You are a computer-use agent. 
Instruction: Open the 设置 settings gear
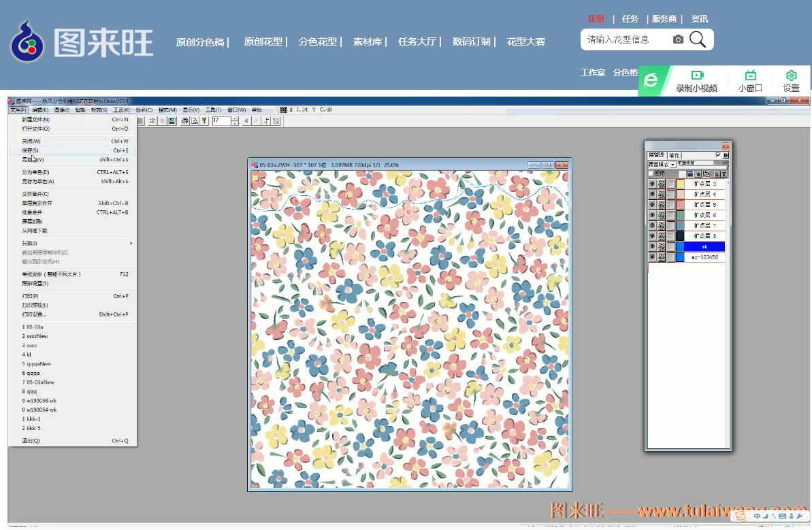click(791, 76)
